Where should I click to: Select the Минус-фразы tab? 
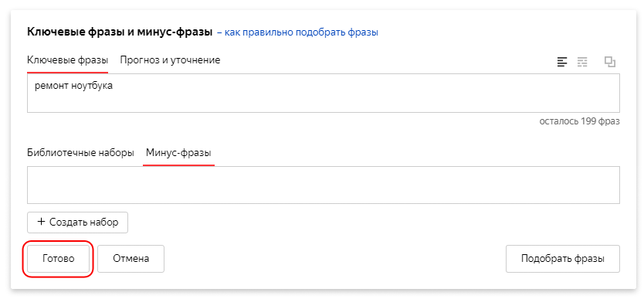click(x=178, y=153)
